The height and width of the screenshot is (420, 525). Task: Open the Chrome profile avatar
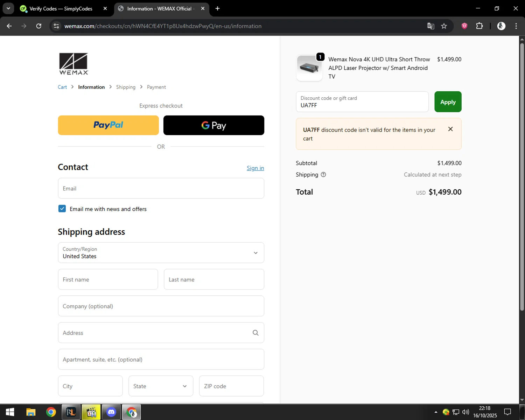[x=501, y=26]
